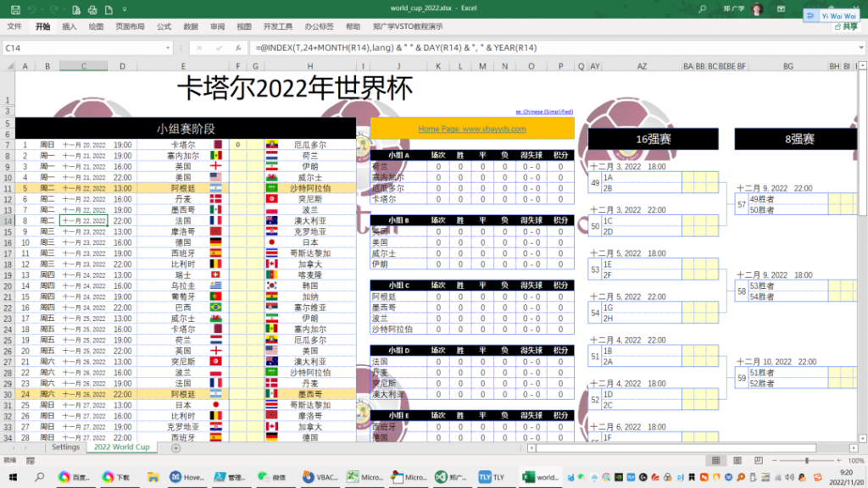Open the Customize Quick Access Toolbar arrow
This screenshot has height=488, width=868.
(125, 9)
